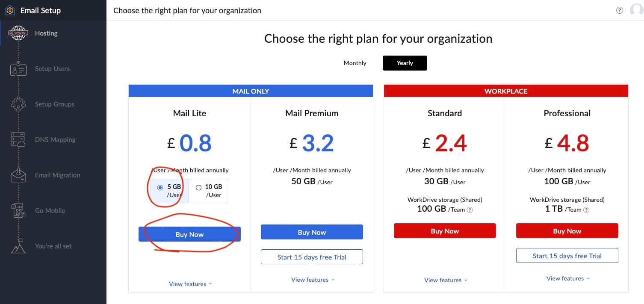Image resolution: width=644 pixels, height=304 pixels.
Task: Expand View features under Mail Premium
Action: (x=313, y=280)
